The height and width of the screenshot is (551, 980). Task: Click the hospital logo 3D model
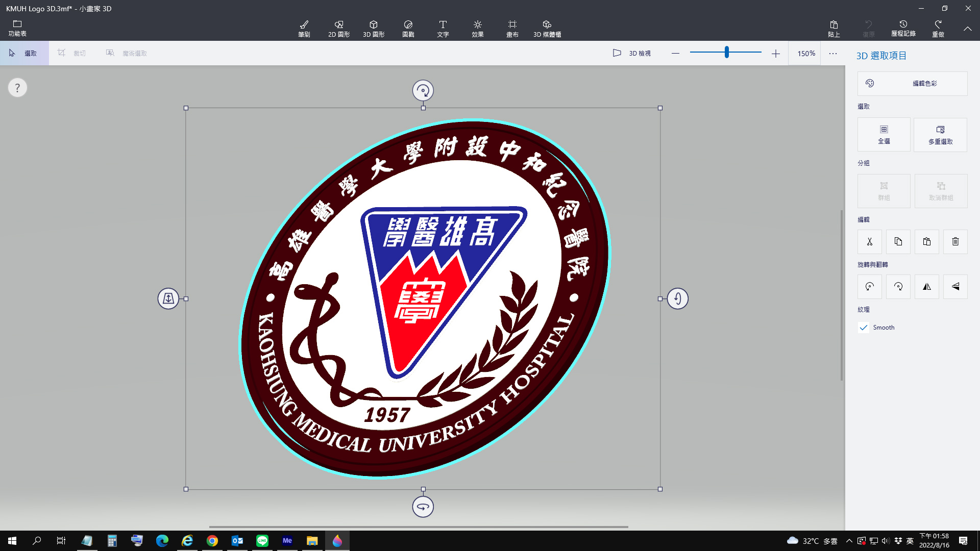[x=424, y=298]
